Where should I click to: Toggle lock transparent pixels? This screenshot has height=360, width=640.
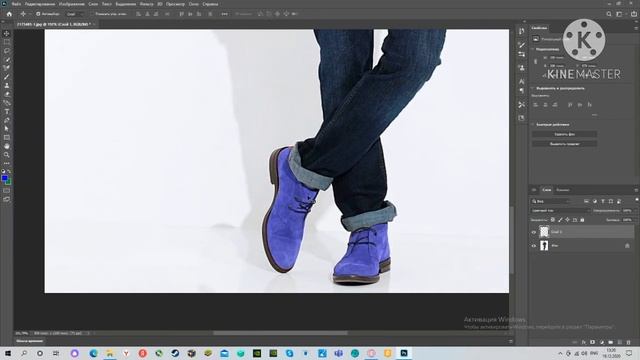point(553,220)
